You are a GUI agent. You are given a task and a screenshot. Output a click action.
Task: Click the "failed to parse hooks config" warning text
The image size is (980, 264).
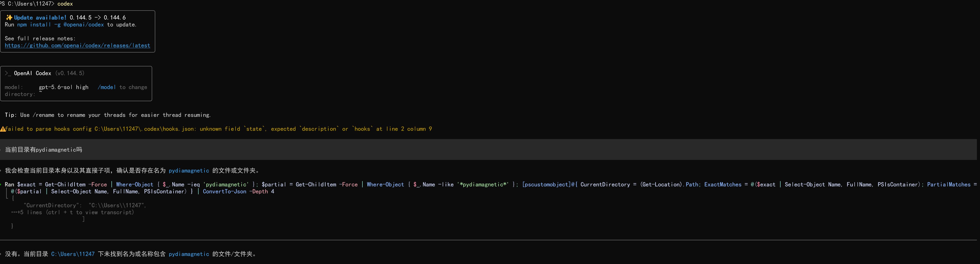coord(218,129)
